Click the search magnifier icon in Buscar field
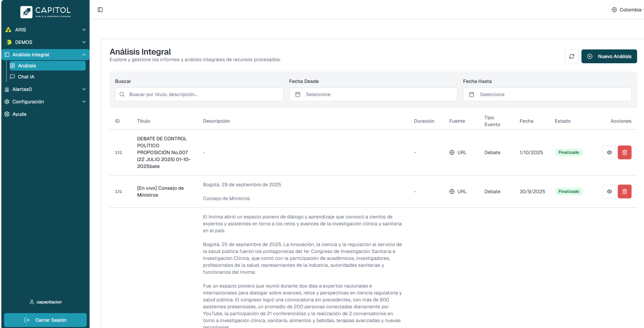The height and width of the screenshot is (328, 644). click(122, 94)
